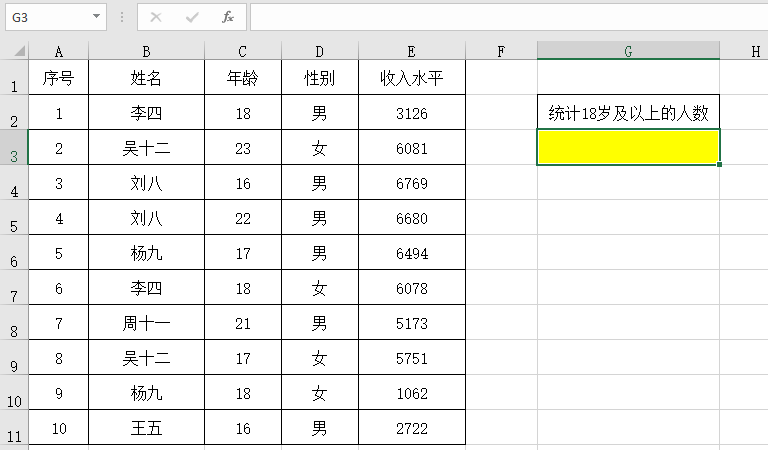Click the '姓名' header cell

pos(146,77)
